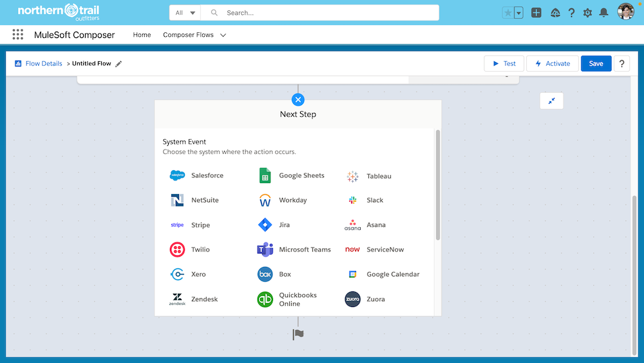Select the ServiceNow connector icon
Viewport: 644px width, 363px height.
point(352,250)
